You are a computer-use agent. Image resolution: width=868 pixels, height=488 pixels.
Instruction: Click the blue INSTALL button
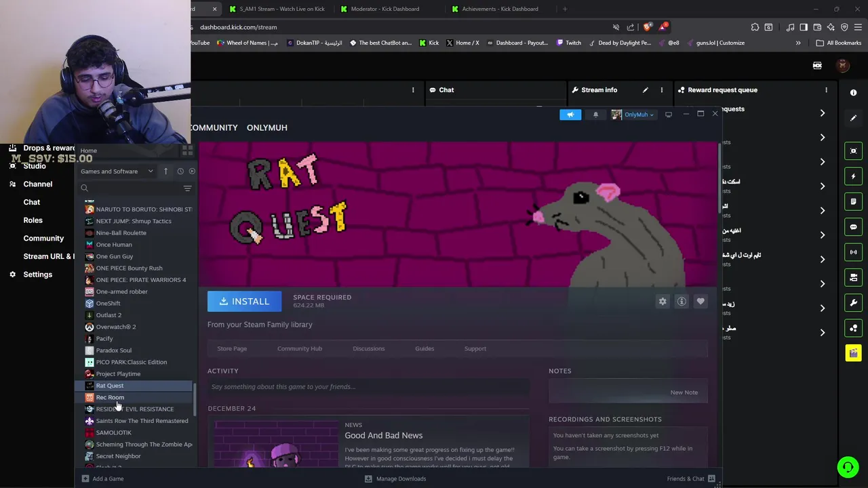[x=244, y=302]
